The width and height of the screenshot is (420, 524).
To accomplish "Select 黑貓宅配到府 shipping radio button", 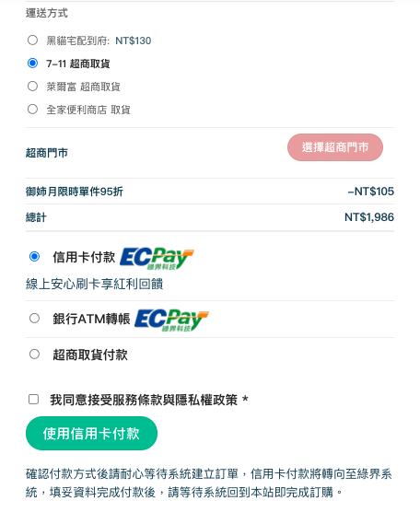I will [x=32, y=41].
